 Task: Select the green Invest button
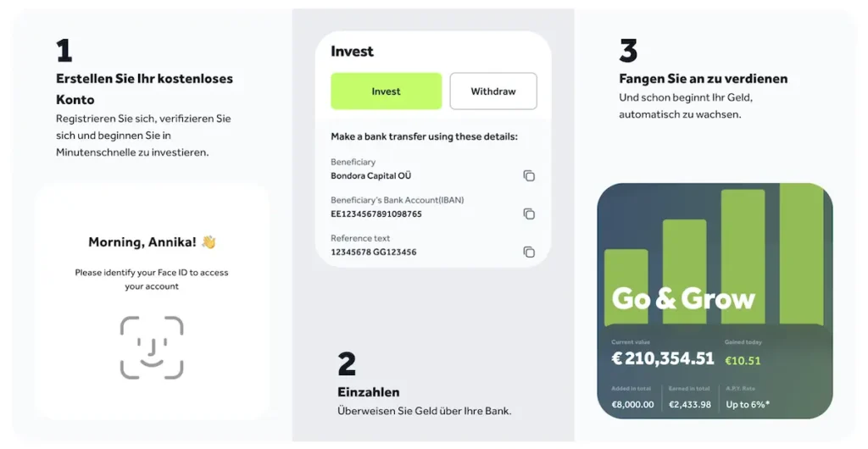386,91
